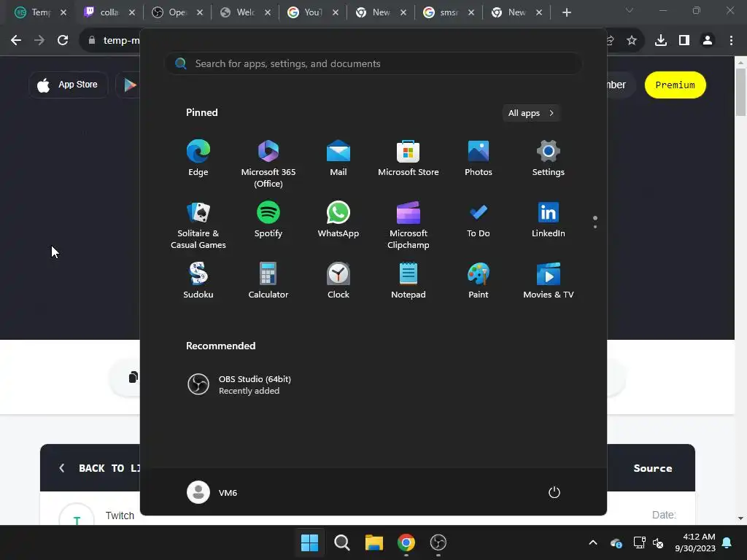This screenshot has height=560, width=747.
Task: Reload the page in Chrome
Action: coord(63,41)
